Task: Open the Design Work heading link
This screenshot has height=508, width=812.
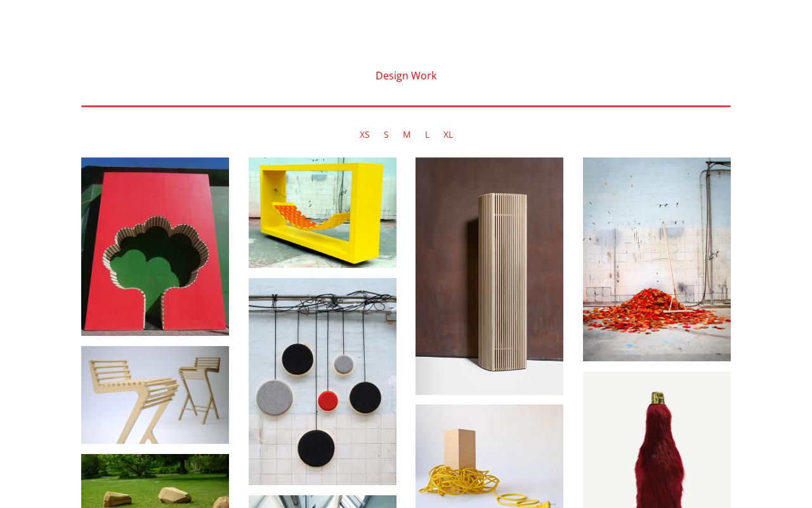Action: (406, 76)
